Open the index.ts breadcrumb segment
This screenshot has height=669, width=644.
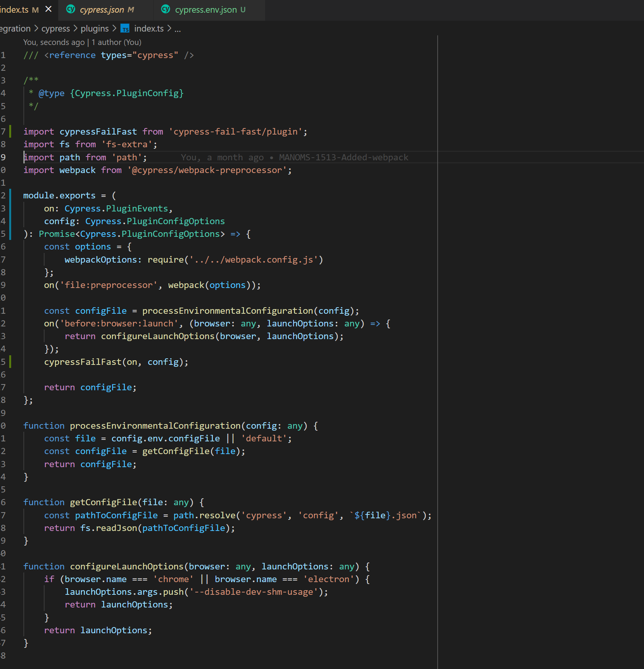(x=149, y=29)
